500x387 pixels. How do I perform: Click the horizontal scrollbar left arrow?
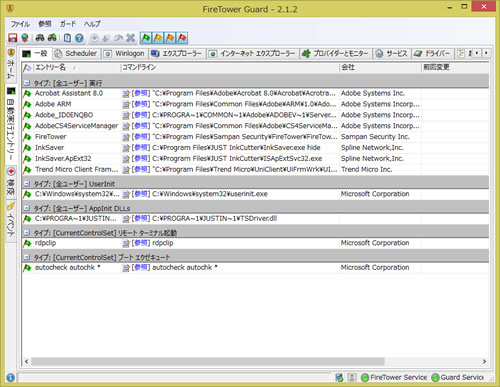click(26, 361)
